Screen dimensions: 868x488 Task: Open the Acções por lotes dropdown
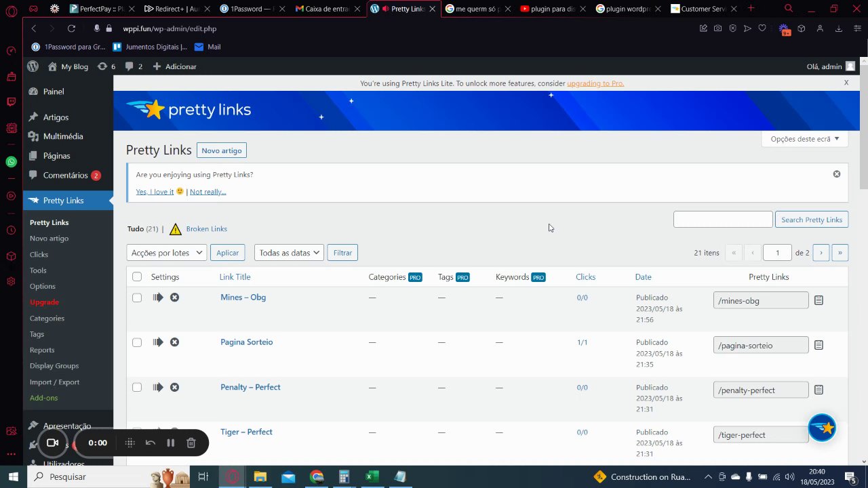tap(166, 253)
